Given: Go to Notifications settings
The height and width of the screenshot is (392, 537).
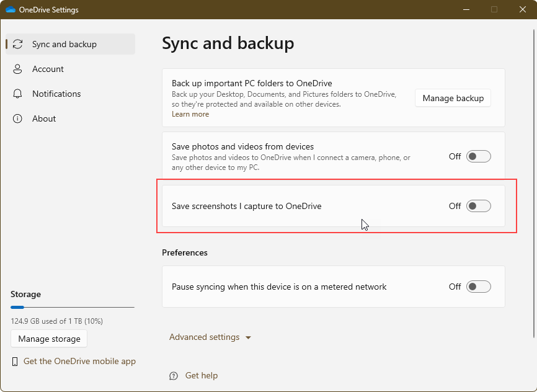Looking at the screenshot, I should 71,94.
